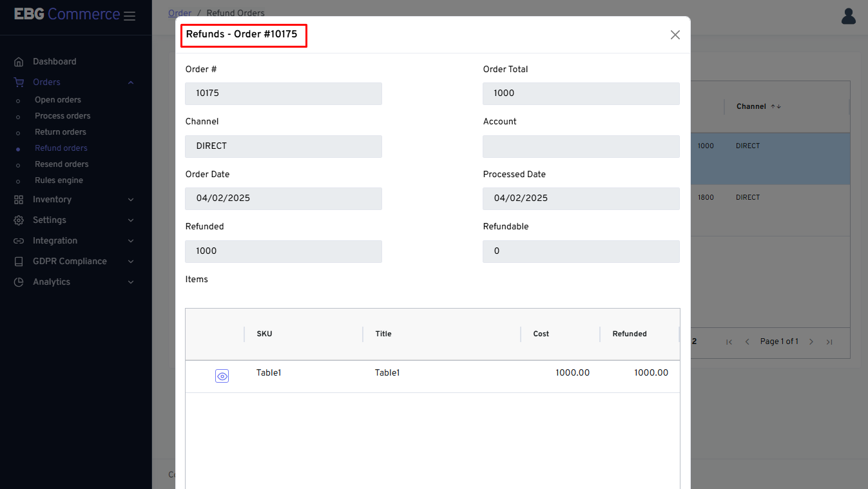
Task: View Table1 item details eye icon
Action: click(x=222, y=376)
